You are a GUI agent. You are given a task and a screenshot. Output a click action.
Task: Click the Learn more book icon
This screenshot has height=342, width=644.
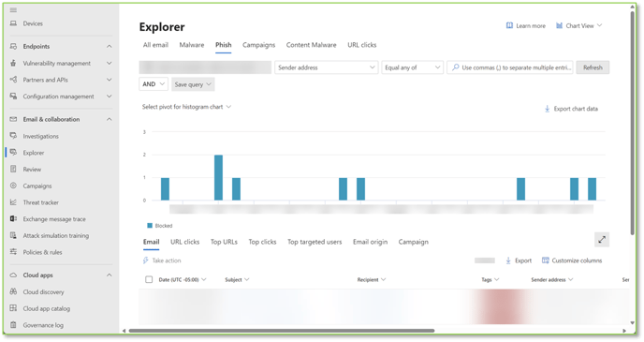(x=509, y=25)
